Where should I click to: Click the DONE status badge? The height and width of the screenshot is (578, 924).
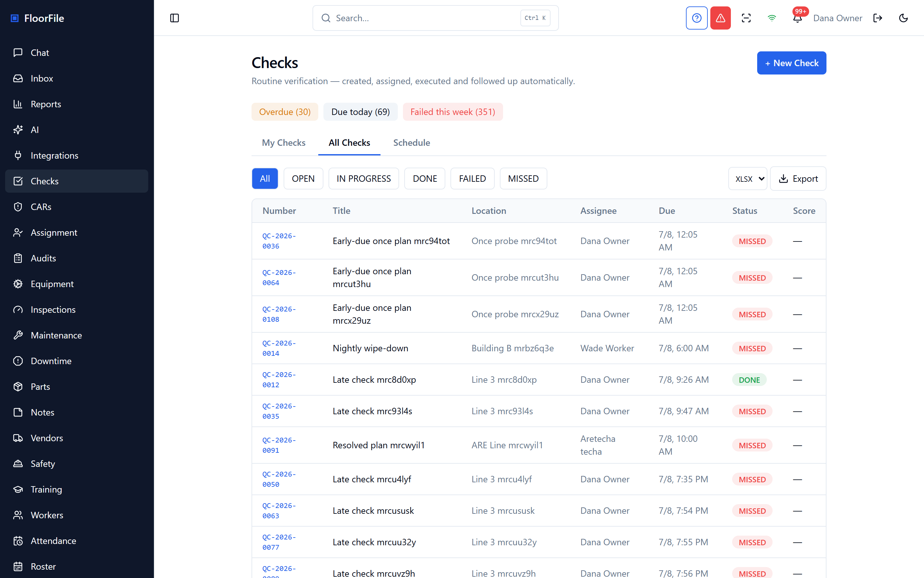click(749, 380)
